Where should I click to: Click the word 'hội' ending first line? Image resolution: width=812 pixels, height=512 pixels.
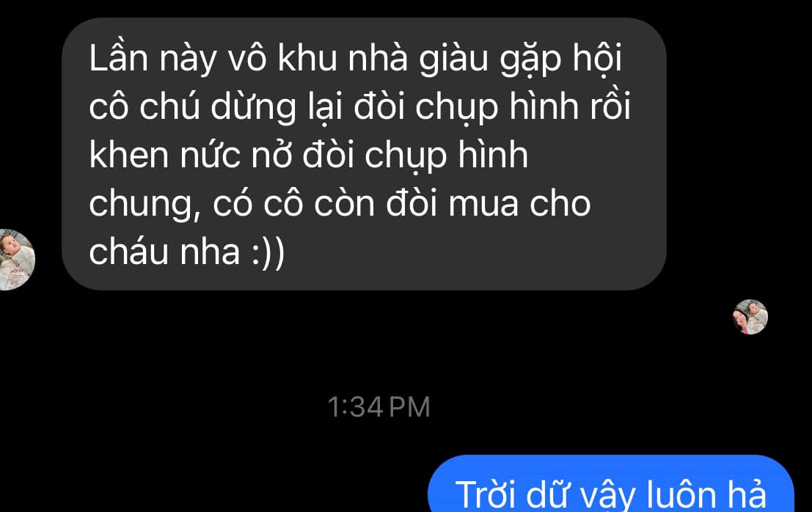[596, 59]
